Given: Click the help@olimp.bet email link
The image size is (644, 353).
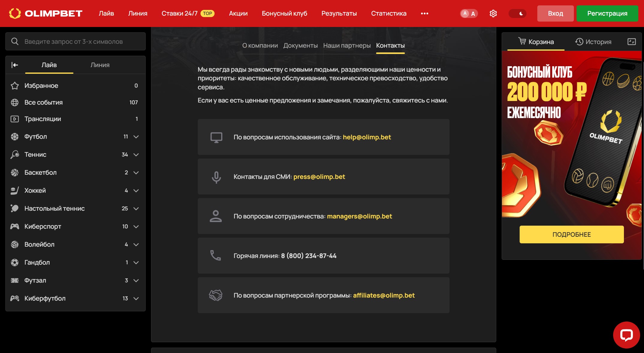Looking at the screenshot, I should pyautogui.click(x=367, y=137).
